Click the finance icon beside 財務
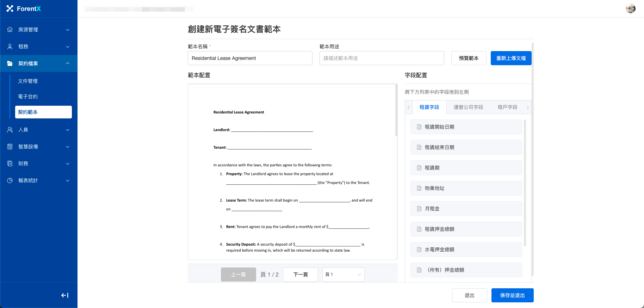This screenshot has height=308, width=644. 10,164
